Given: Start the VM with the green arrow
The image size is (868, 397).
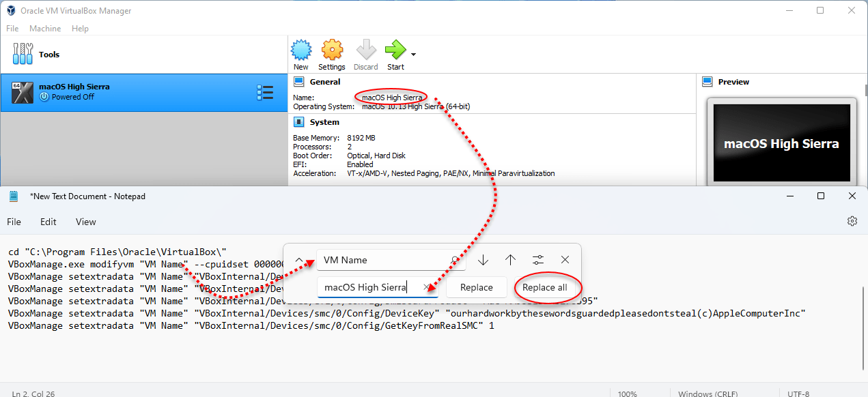Looking at the screenshot, I should pos(395,55).
